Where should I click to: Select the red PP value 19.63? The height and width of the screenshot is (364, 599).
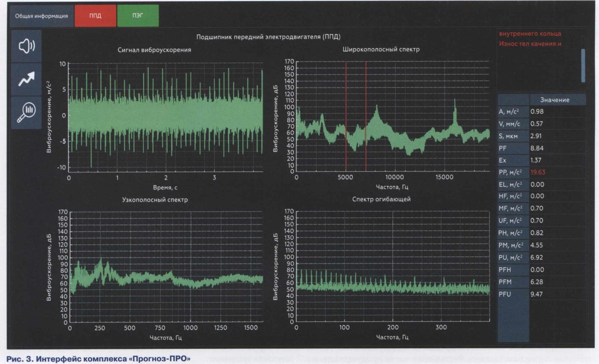click(537, 172)
